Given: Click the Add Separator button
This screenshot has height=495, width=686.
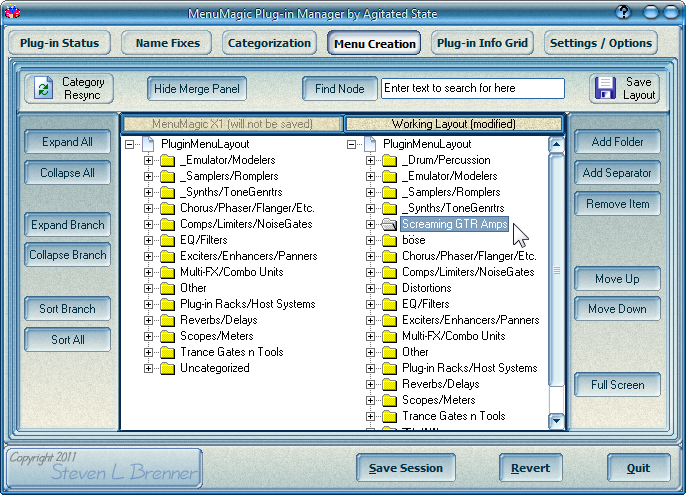Looking at the screenshot, I should pos(617,173).
